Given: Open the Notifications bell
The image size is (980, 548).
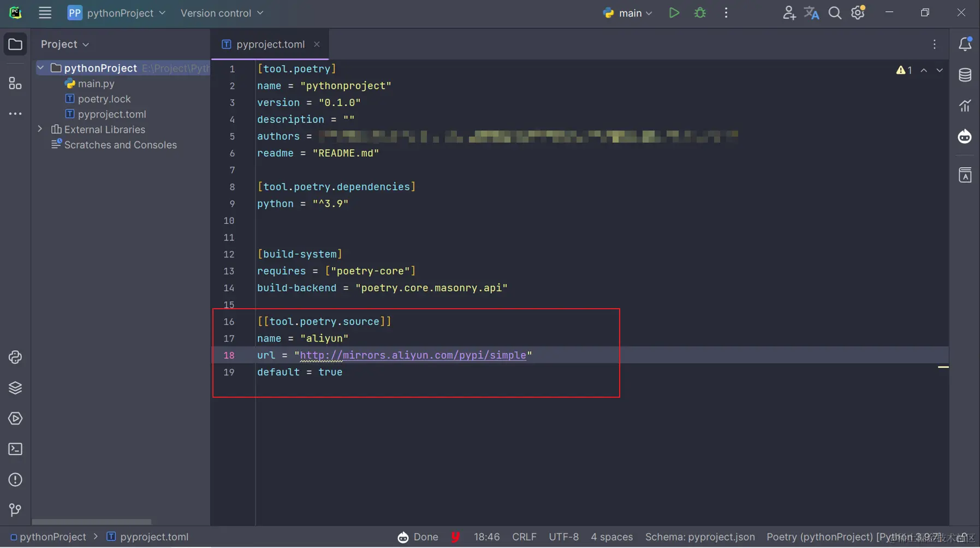Looking at the screenshot, I should point(965,44).
